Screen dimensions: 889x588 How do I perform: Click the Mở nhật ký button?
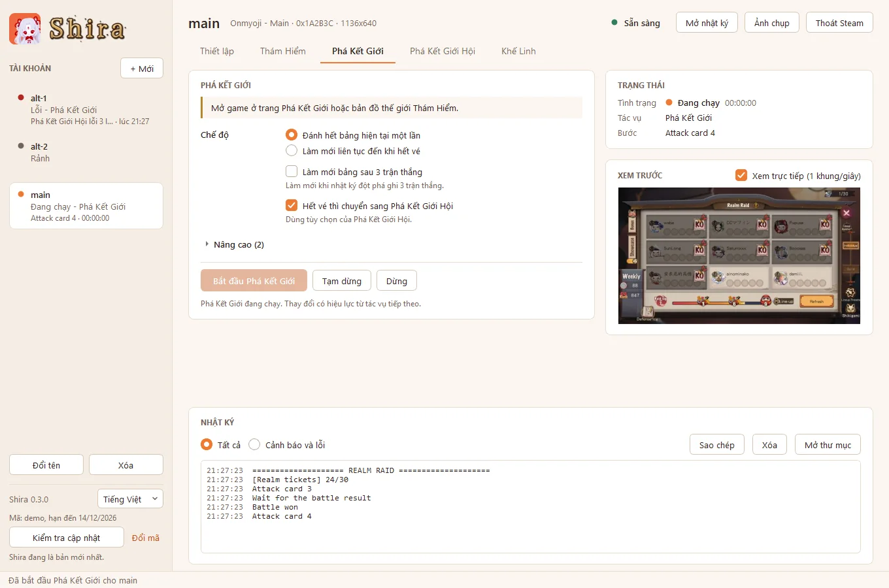point(707,23)
